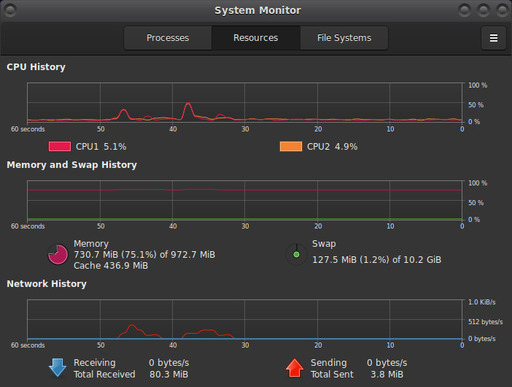Click the CPU1 red color swatch
The image size is (512, 387).
[60, 146]
